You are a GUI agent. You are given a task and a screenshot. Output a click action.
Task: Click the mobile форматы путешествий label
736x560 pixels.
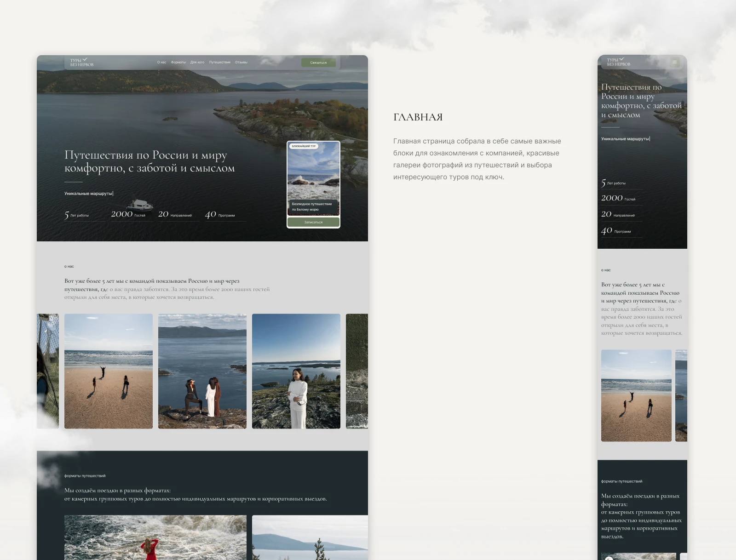pos(622,481)
